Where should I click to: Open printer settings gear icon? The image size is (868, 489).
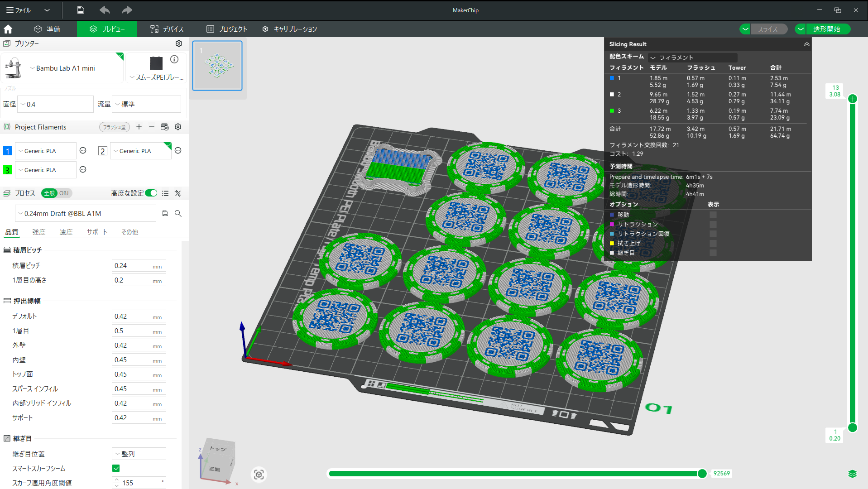point(179,43)
